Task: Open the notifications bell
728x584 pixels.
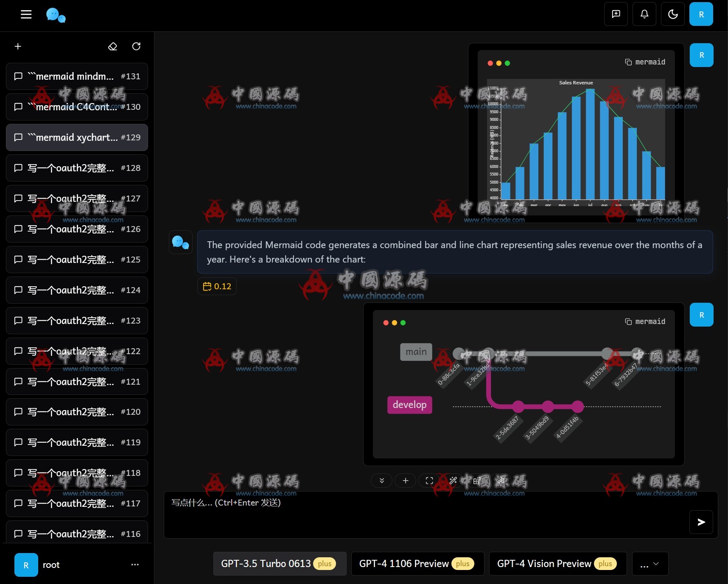Action: (x=644, y=14)
